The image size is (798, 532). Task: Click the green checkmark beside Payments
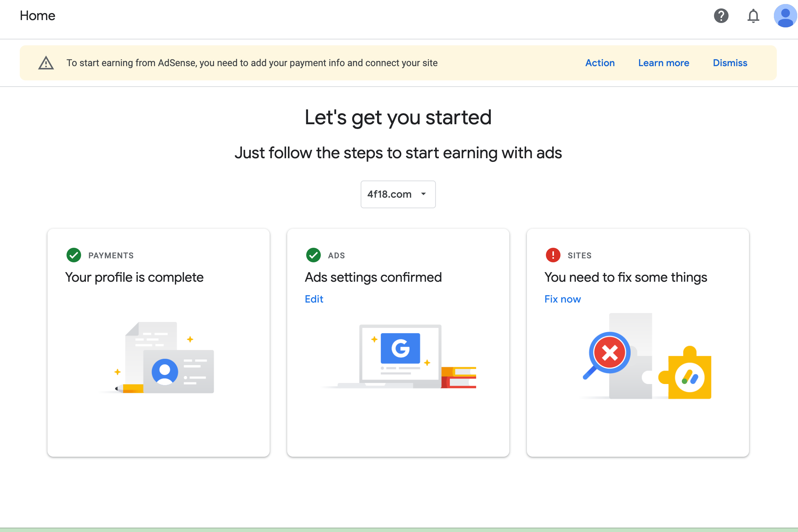74,255
